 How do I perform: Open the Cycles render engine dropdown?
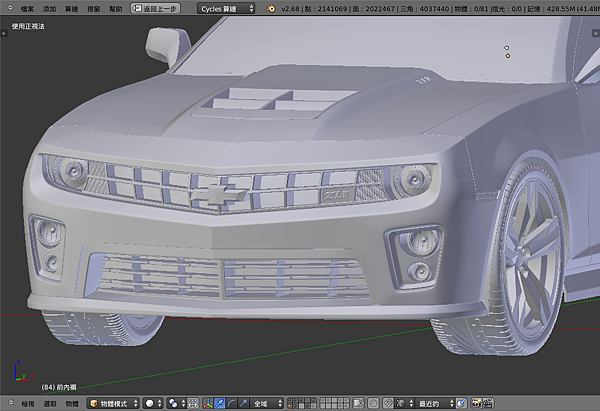(x=226, y=8)
